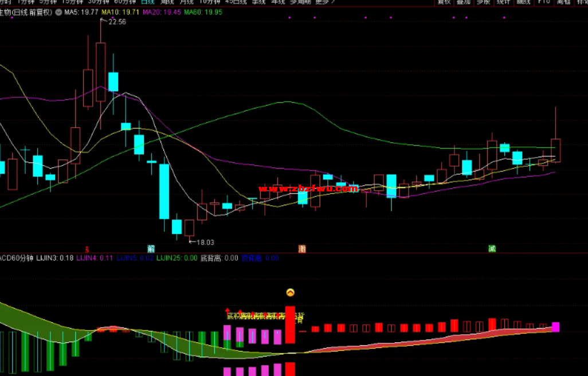Click the indicator name ending CD60分钟
588x376 pixels.
[17, 258]
